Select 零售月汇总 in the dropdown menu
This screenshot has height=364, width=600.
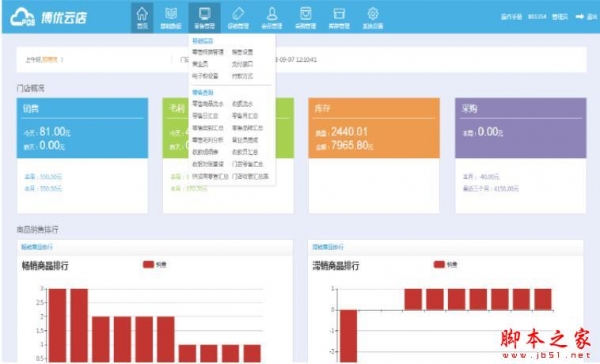[x=245, y=116]
